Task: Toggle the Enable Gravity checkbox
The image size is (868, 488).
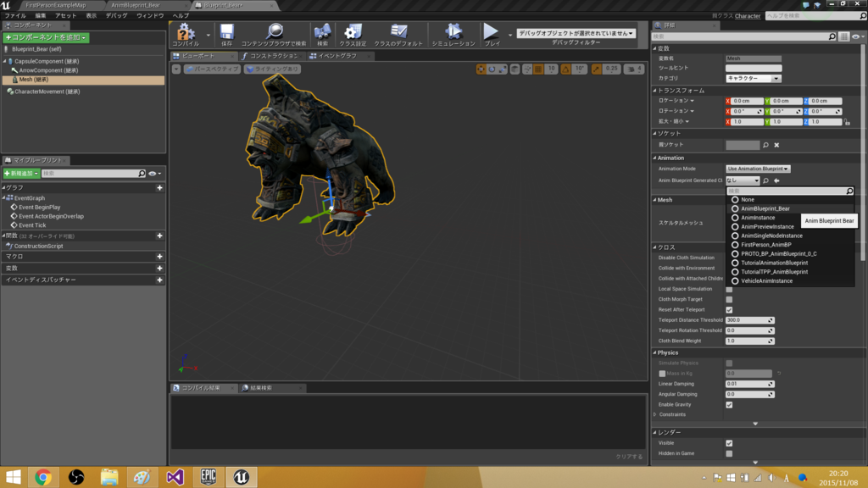Action: click(x=729, y=405)
